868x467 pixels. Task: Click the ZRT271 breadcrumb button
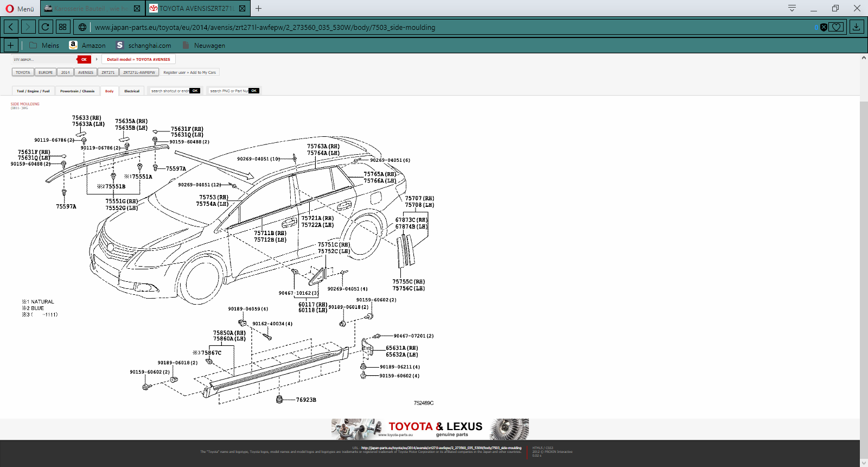tap(108, 72)
